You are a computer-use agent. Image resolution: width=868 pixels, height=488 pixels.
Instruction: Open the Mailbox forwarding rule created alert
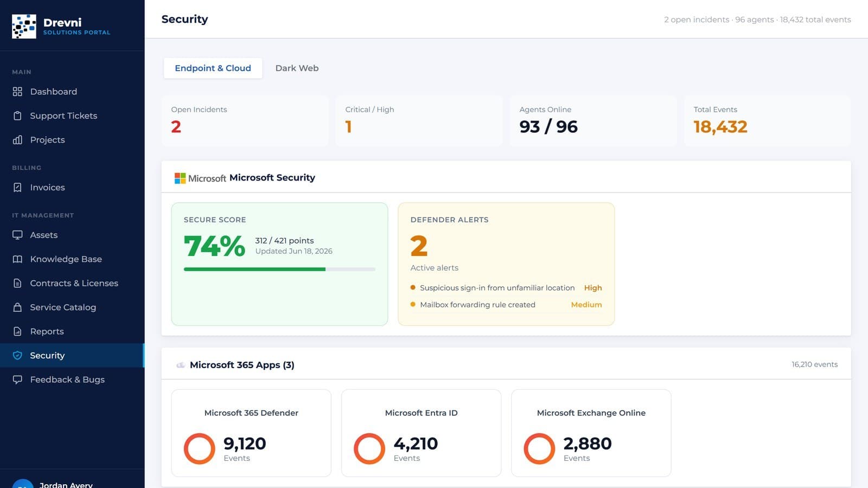[506, 305]
